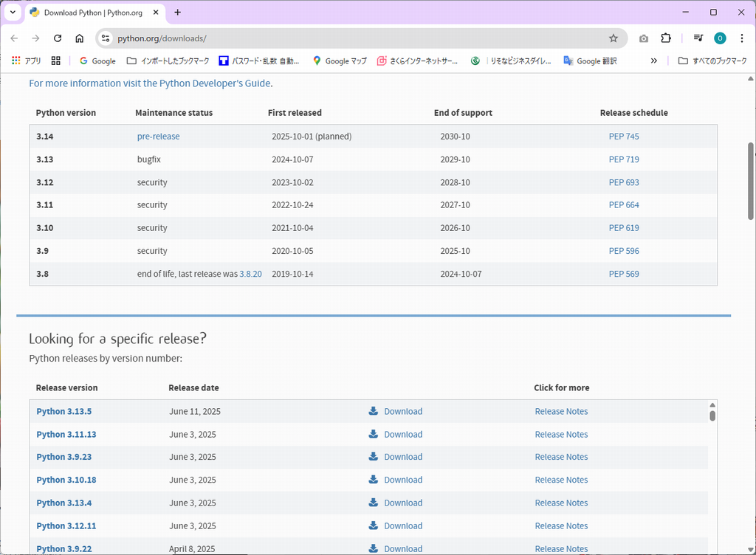Click the address bar URL field
The width and height of the screenshot is (756, 555).
(354, 38)
